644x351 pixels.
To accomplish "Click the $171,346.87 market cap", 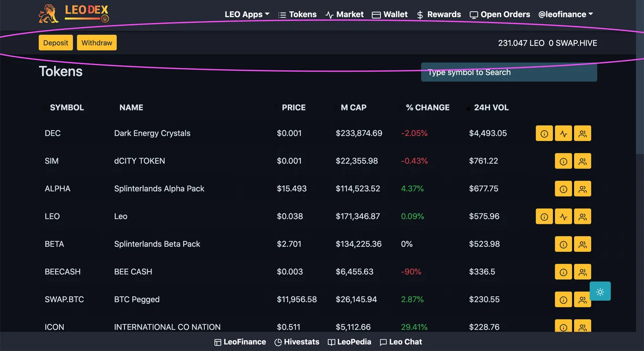I will [x=358, y=217].
